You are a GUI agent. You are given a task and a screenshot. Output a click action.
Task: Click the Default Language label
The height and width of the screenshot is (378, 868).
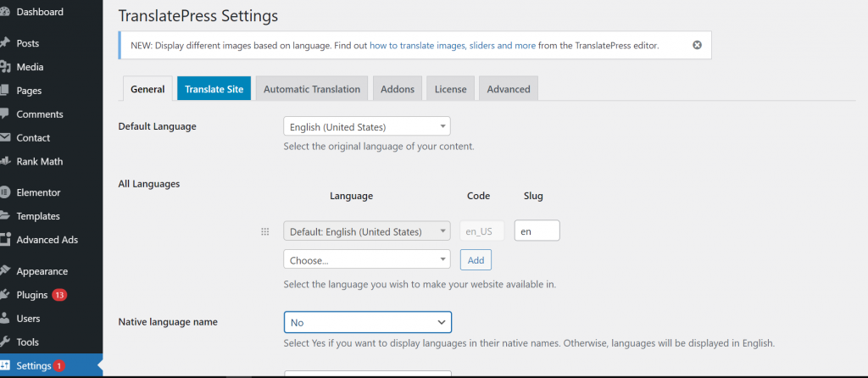[x=157, y=126]
